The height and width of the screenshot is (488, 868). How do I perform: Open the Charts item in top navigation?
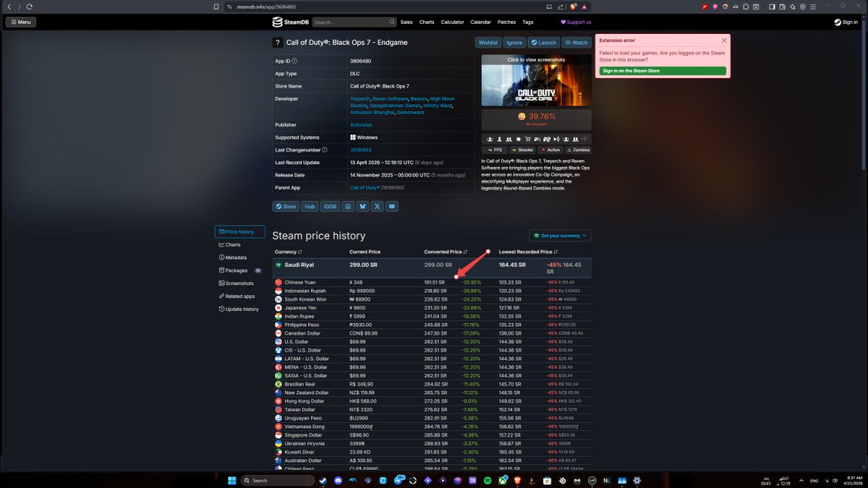(427, 22)
